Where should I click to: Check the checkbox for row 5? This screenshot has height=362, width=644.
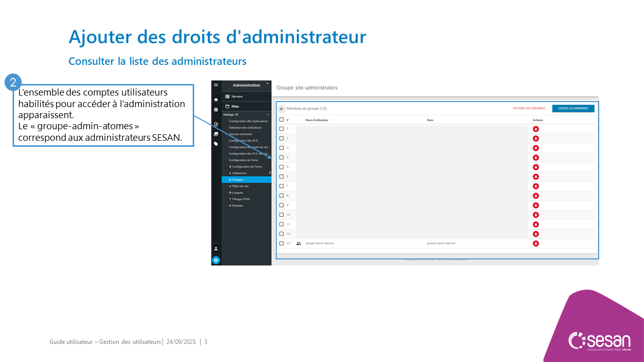(282, 167)
